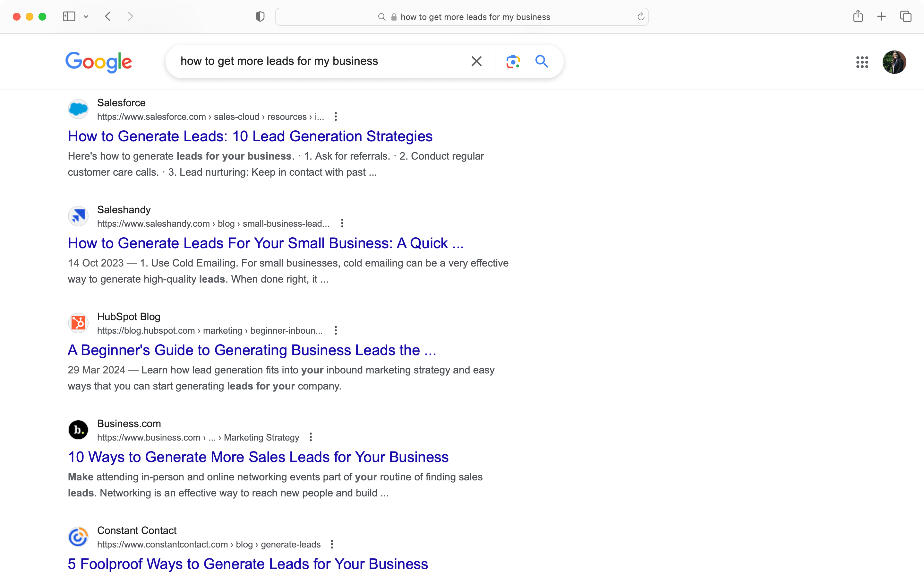Open the Safari Share button
924x578 pixels.
(858, 16)
